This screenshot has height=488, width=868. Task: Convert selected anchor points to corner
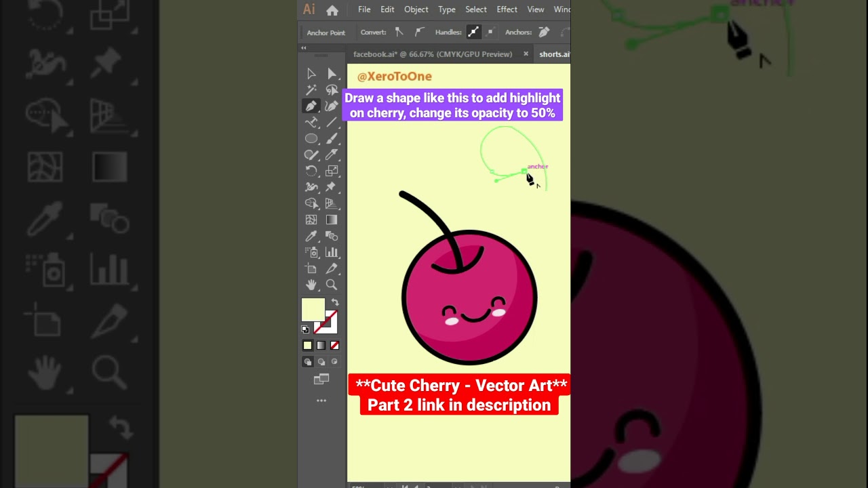click(399, 32)
